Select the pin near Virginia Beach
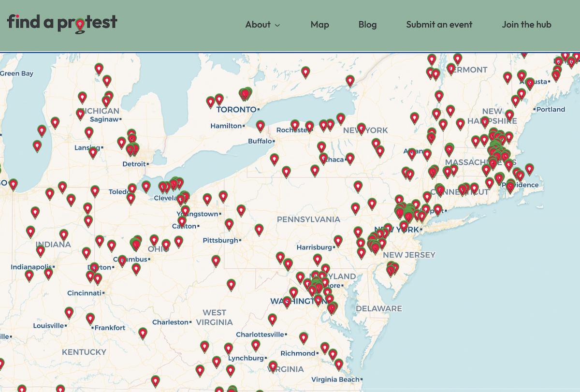Screen dimensions: 580x392 pos(339,364)
